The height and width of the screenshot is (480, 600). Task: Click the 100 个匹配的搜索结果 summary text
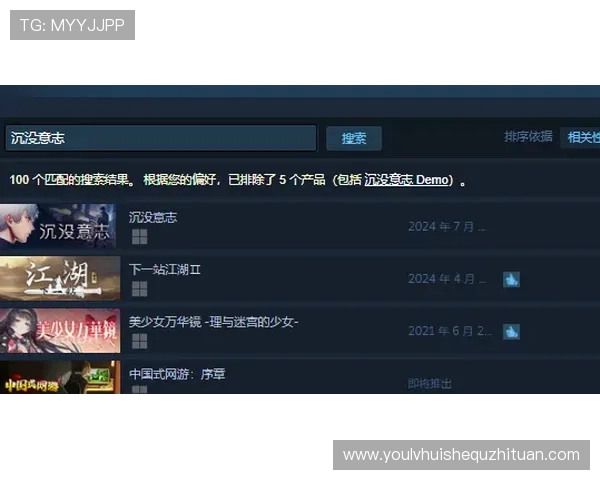click(x=72, y=180)
